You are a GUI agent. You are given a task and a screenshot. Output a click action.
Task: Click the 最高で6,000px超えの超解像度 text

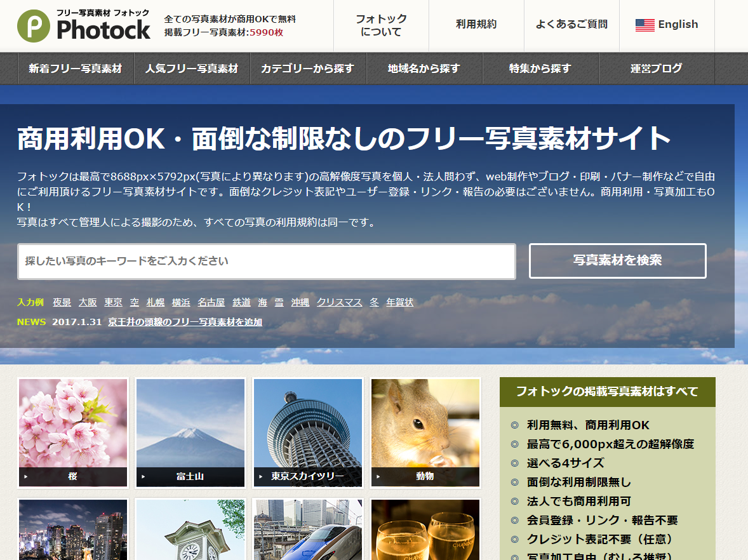610,444
